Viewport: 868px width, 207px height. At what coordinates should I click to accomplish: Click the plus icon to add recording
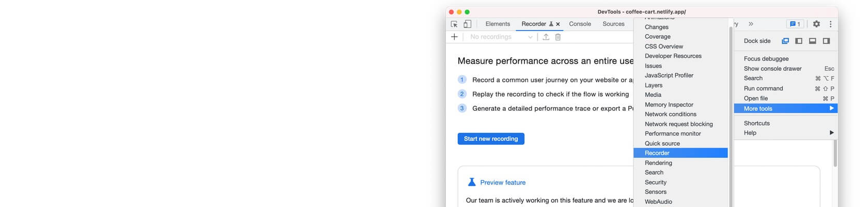coord(455,37)
